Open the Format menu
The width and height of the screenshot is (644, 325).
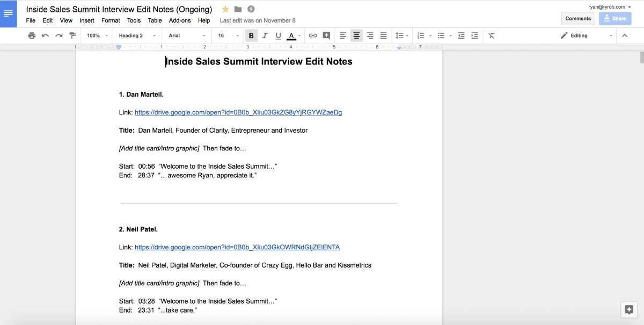111,20
